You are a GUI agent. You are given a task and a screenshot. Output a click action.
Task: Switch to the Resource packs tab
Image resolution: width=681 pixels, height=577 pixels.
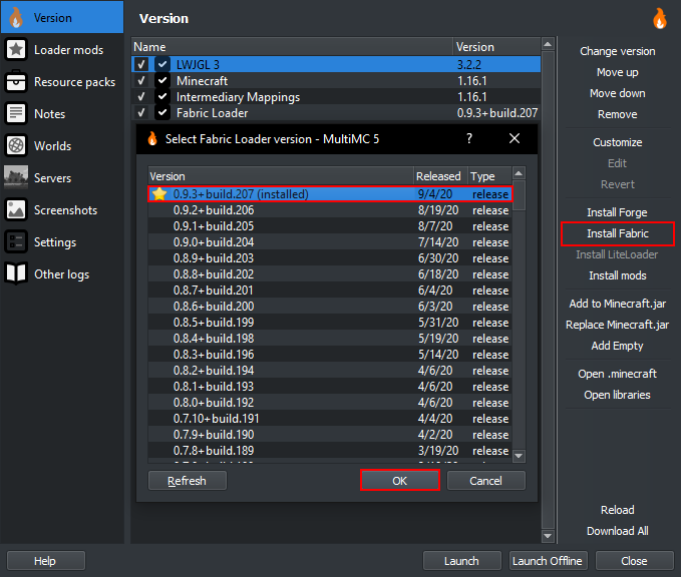tap(62, 82)
